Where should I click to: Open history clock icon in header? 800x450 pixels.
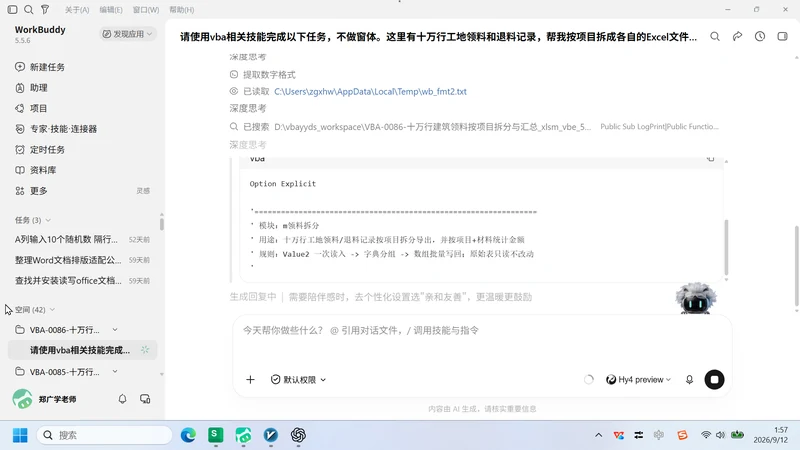pos(760,36)
